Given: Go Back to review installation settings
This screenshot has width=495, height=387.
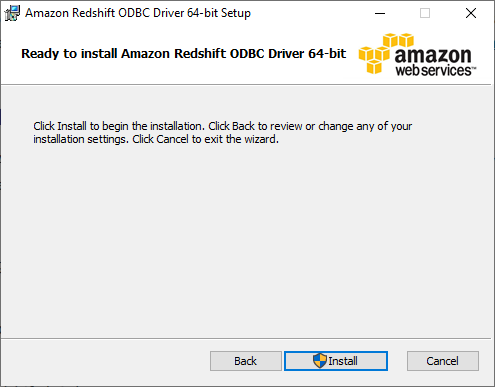Looking at the screenshot, I should [x=246, y=361].
